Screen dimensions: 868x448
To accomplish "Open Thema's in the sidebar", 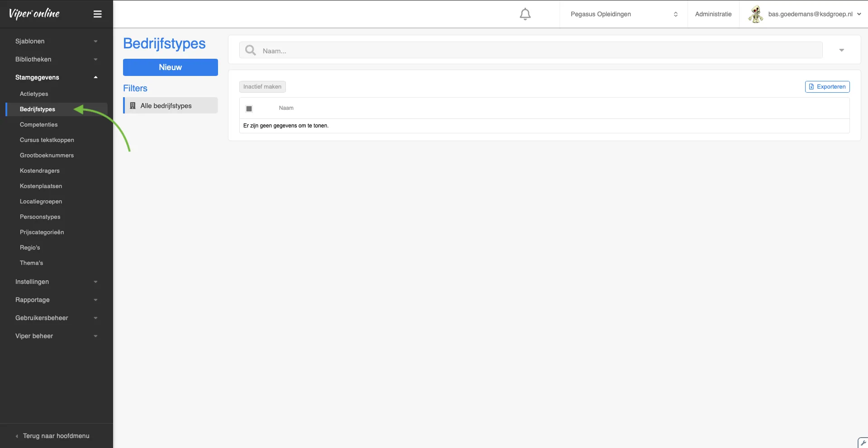I will [32, 263].
